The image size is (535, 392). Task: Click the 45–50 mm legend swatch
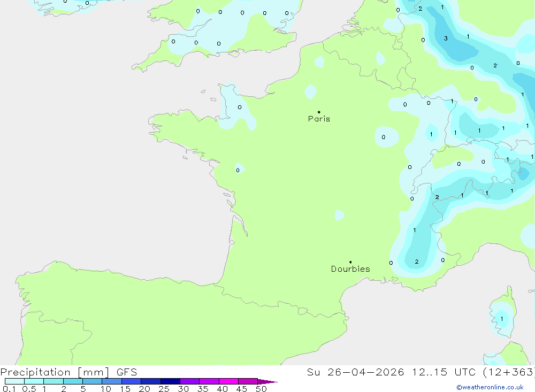coord(248,381)
